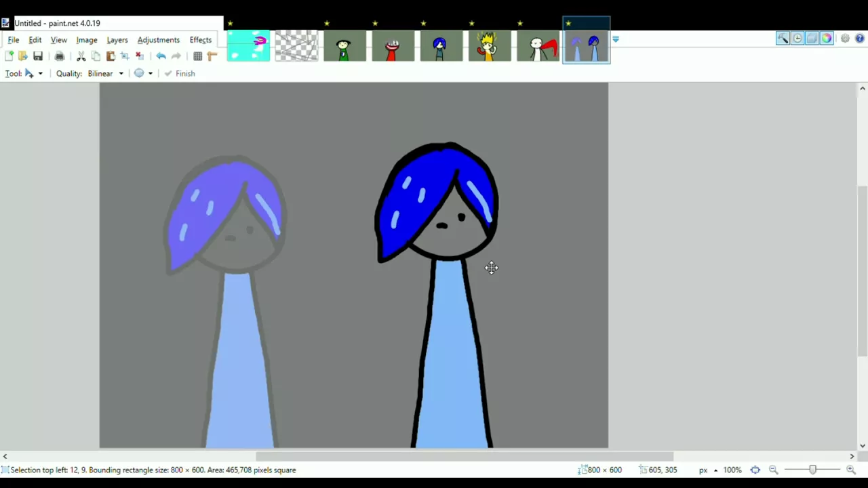The image size is (868, 488).
Task: Open the Layers menu
Action: pyautogui.click(x=117, y=40)
